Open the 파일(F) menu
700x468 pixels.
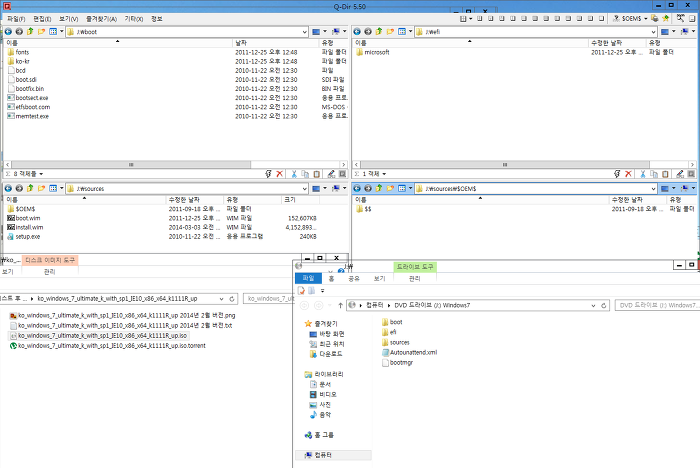(16, 19)
